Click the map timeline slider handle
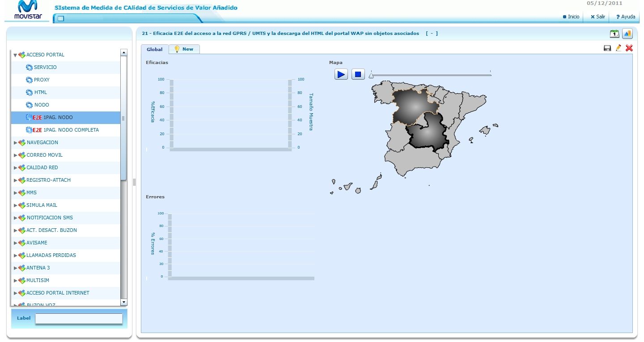The width and height of the screenshot is (644, 342). (371, 76)
